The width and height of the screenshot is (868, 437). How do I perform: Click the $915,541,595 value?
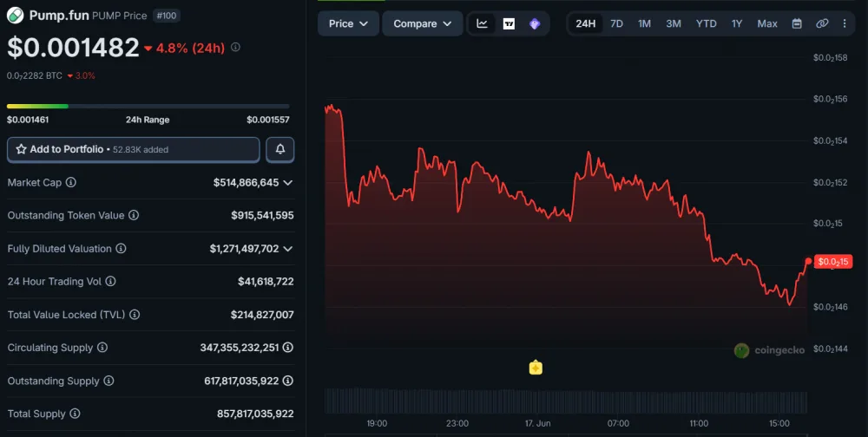[x=262, y=215]
